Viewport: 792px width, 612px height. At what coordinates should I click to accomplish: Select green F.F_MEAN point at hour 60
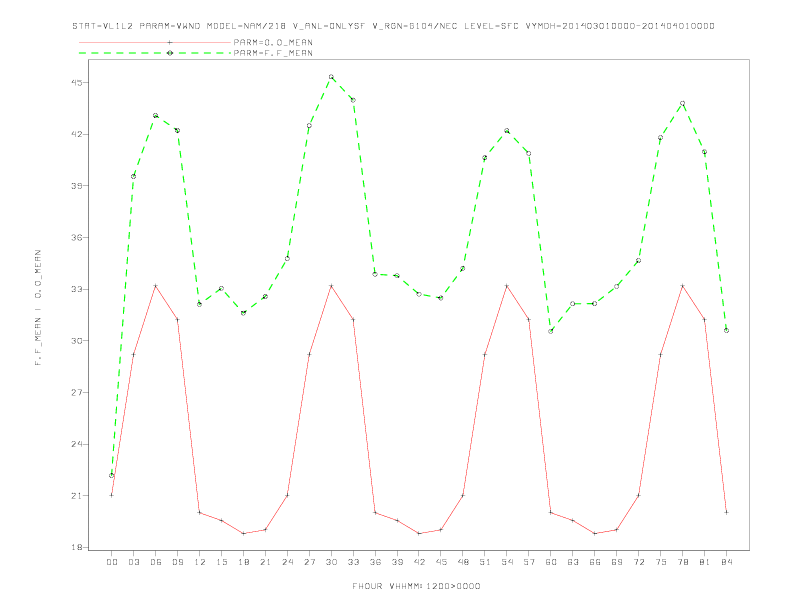pos(551,331)
